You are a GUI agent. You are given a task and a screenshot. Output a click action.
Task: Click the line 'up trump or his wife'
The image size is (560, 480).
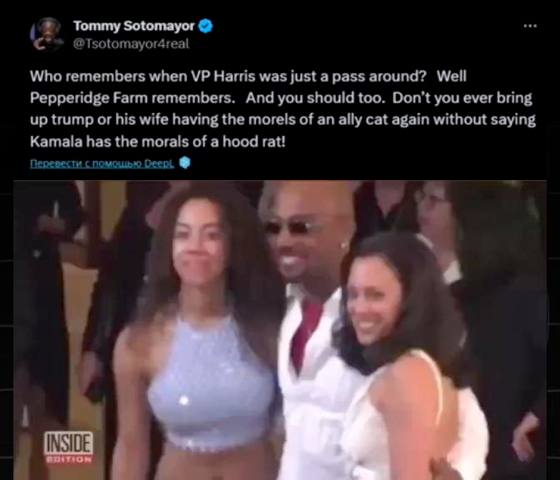tap(283, 120)
